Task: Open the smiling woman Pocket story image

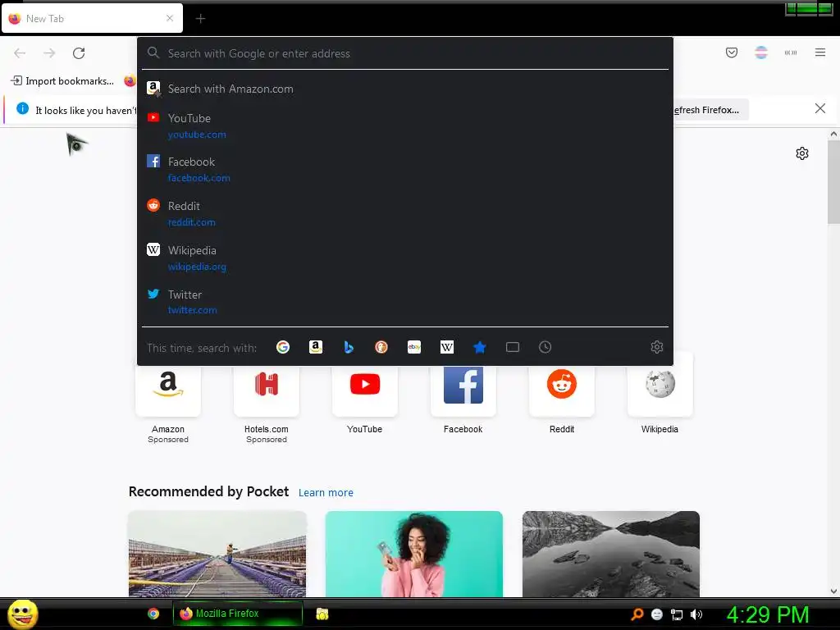Action: point(414,554)
